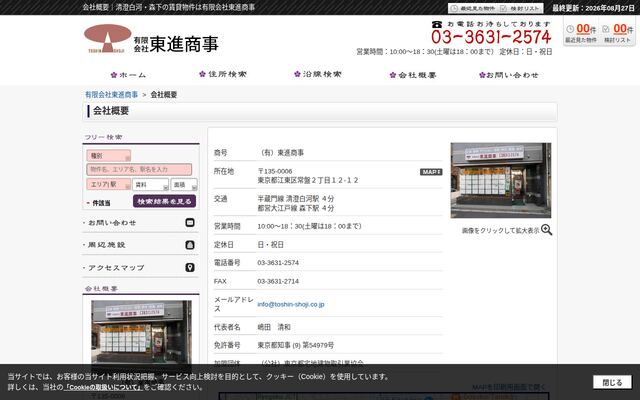Click the 最近見た物件 button in top bar
The image size is (640, 400).
coord(473,8)
